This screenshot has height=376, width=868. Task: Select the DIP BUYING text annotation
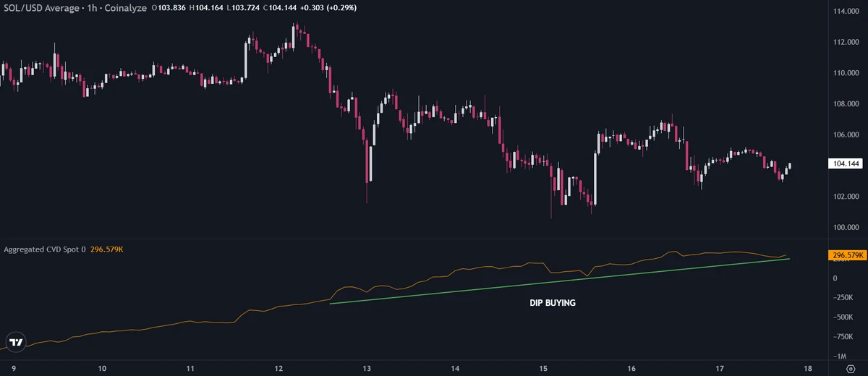click(553, 304)
